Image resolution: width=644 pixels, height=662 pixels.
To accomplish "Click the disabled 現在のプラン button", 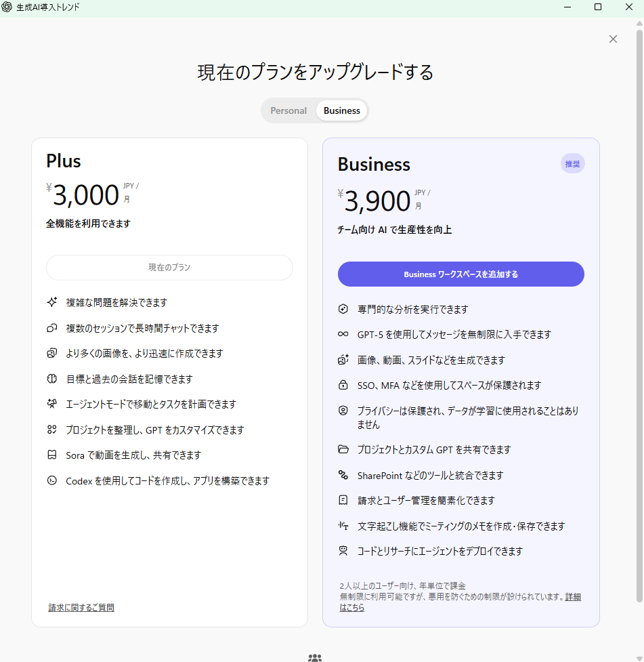I will tap(169, 268).
